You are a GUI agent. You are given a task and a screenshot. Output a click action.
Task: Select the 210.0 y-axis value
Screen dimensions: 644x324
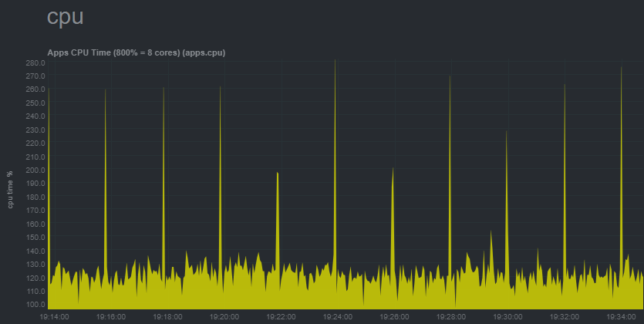[35, 157]
